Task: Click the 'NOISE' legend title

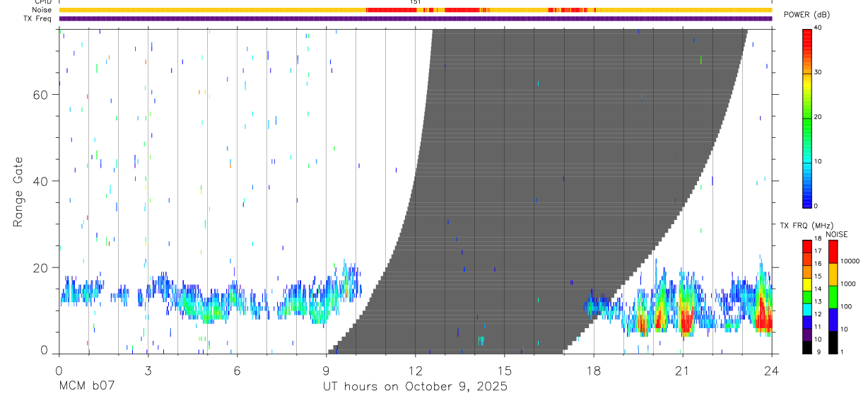Action: click(836, 234)
